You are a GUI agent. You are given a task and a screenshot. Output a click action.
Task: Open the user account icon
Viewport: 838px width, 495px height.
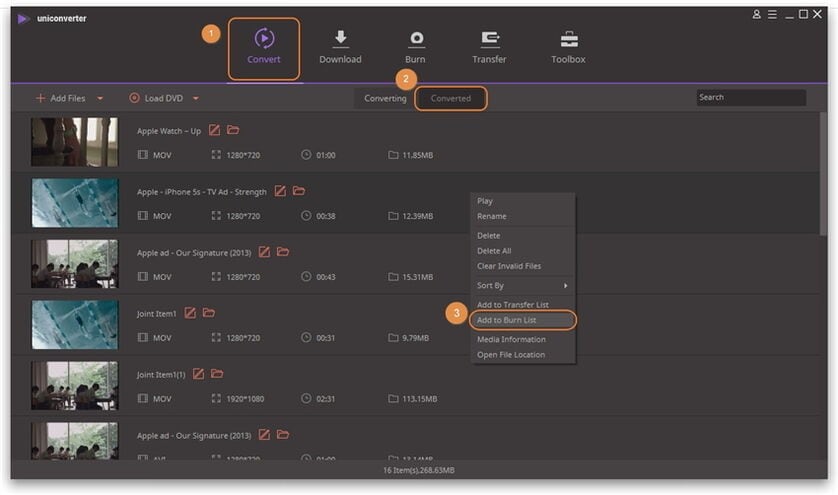(756, 14)
